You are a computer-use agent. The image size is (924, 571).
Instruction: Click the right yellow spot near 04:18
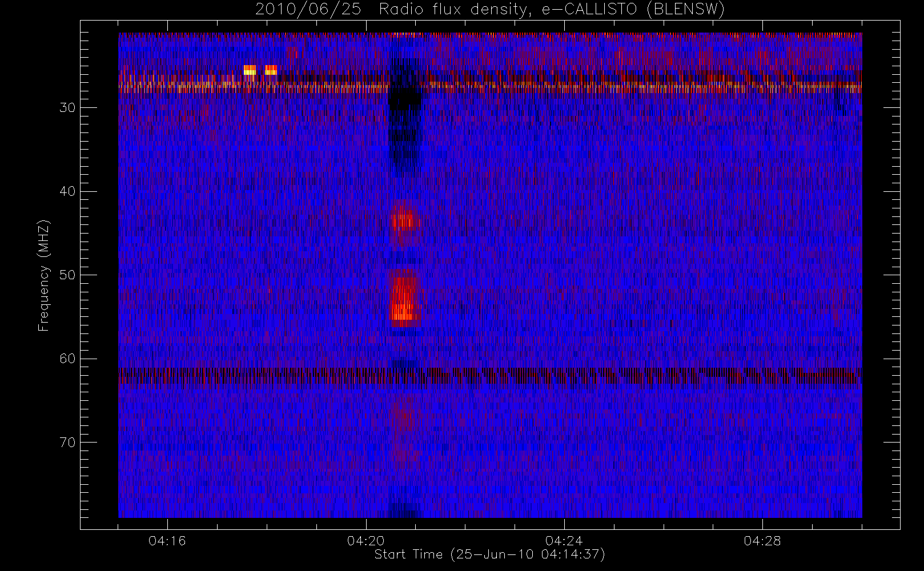pyautogui.click(x=271, y=70)
